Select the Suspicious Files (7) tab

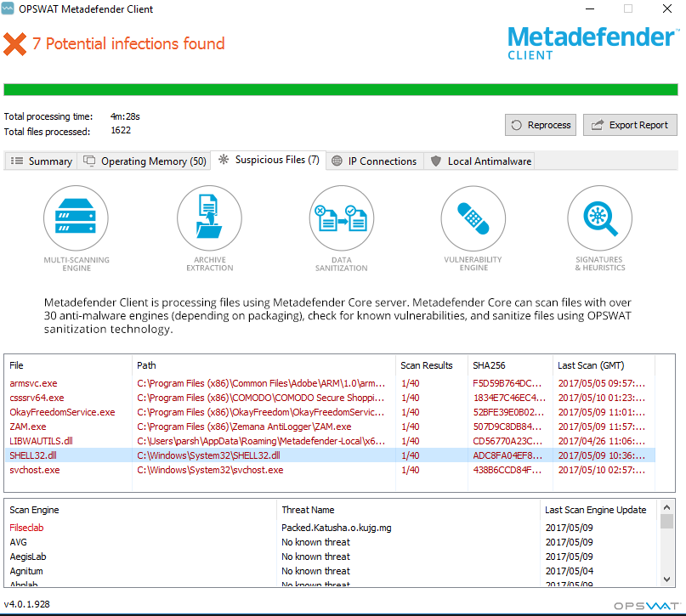(269, 160)
